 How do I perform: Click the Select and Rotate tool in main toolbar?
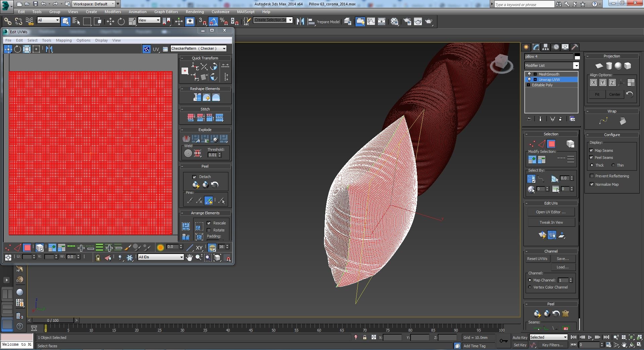point(121,21)
